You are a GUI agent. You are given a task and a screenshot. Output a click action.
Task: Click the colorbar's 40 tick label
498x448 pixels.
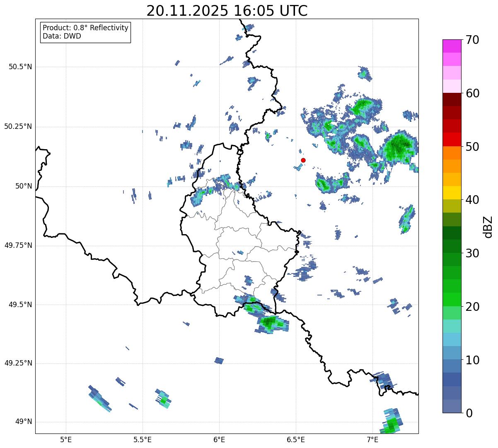(x=472, y=200)
